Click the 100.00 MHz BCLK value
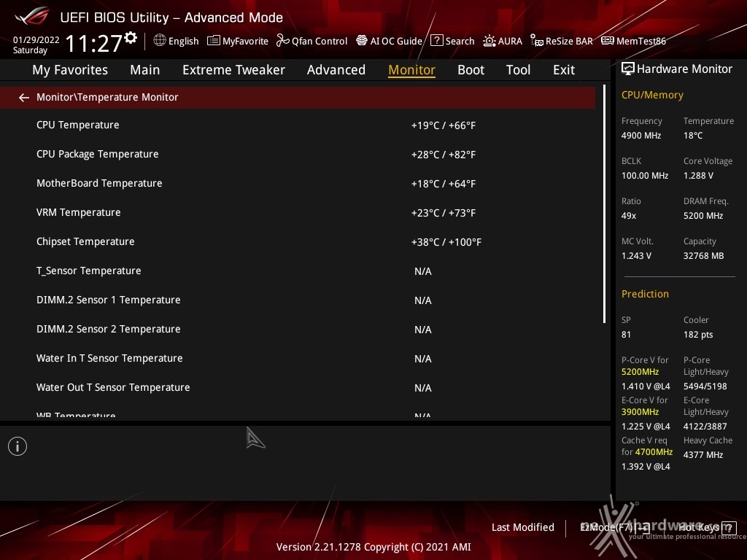Image resolution: width=747 pixels, height=560 pixels. [645, 176]
